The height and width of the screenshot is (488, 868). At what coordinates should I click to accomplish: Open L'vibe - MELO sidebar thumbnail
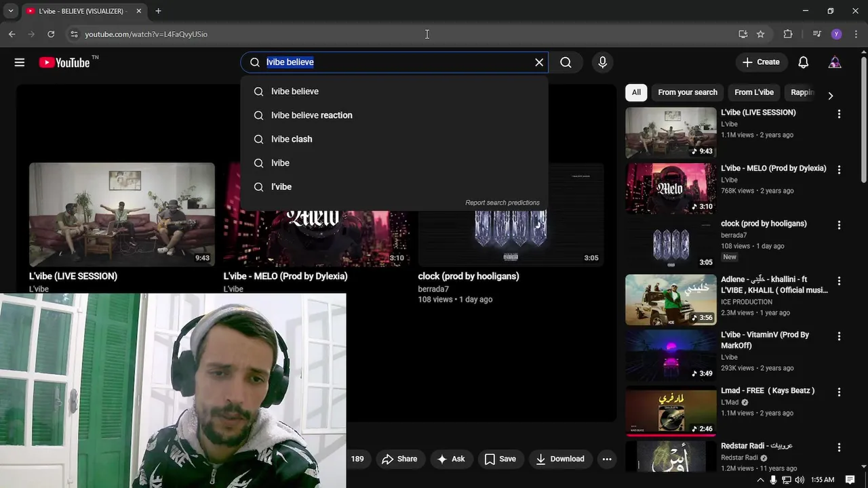pos(671,188)
